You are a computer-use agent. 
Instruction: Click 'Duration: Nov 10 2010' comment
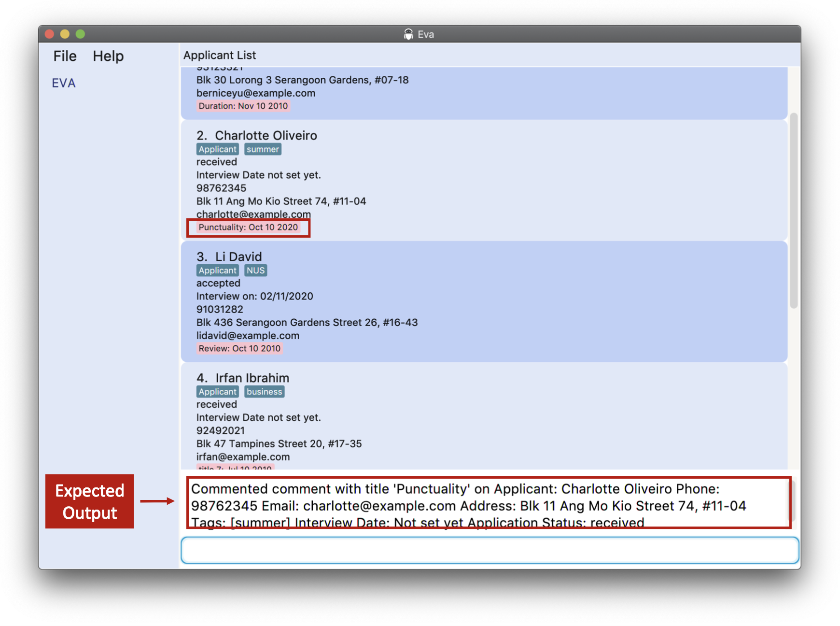click(243, 106)
